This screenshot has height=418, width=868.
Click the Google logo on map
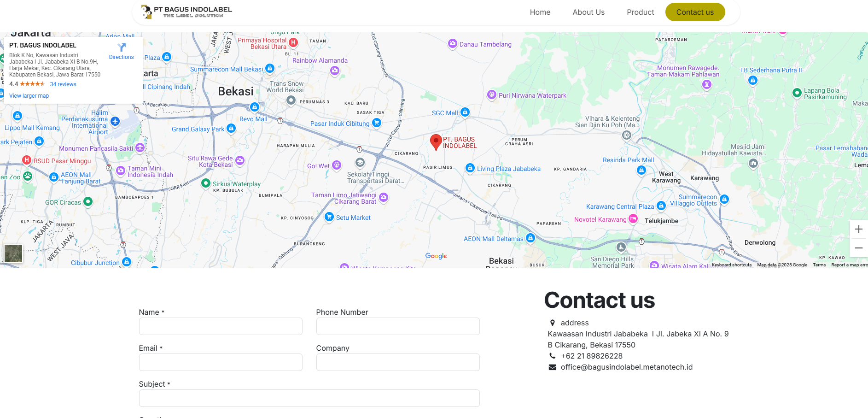tap(436, 256)
